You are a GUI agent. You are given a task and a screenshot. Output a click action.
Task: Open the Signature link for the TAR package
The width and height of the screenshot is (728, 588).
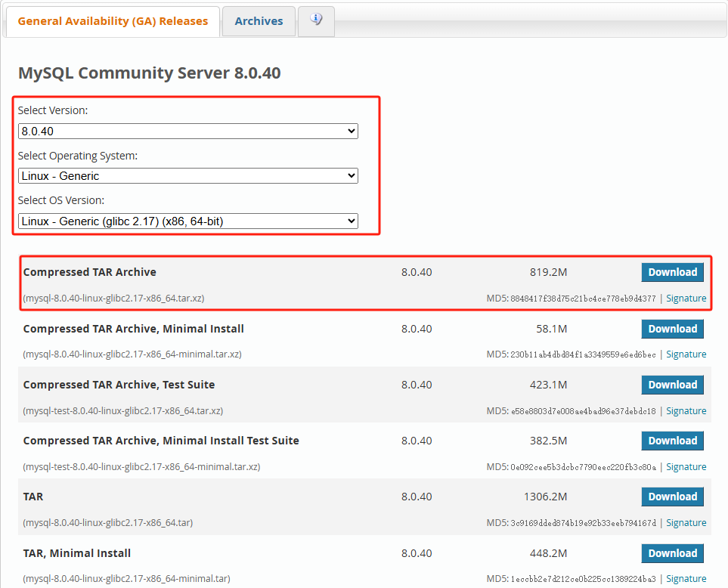pos(686,522)
